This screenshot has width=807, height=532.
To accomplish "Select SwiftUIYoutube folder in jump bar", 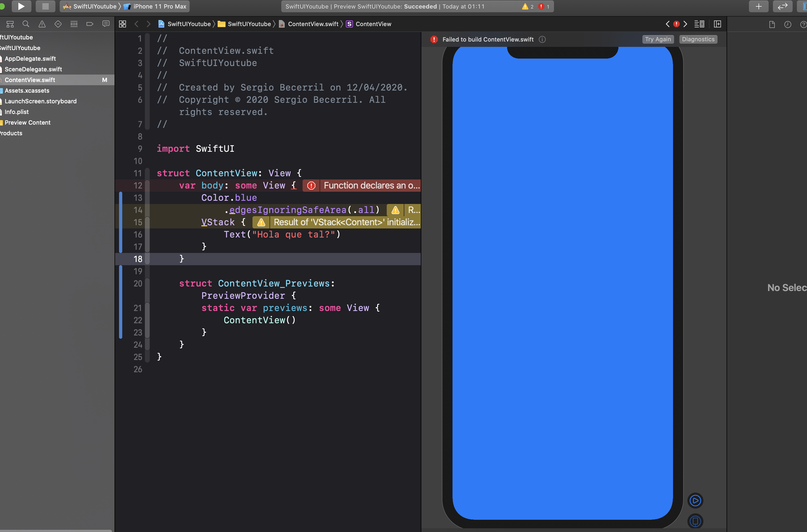I will [x=244, y=24].
